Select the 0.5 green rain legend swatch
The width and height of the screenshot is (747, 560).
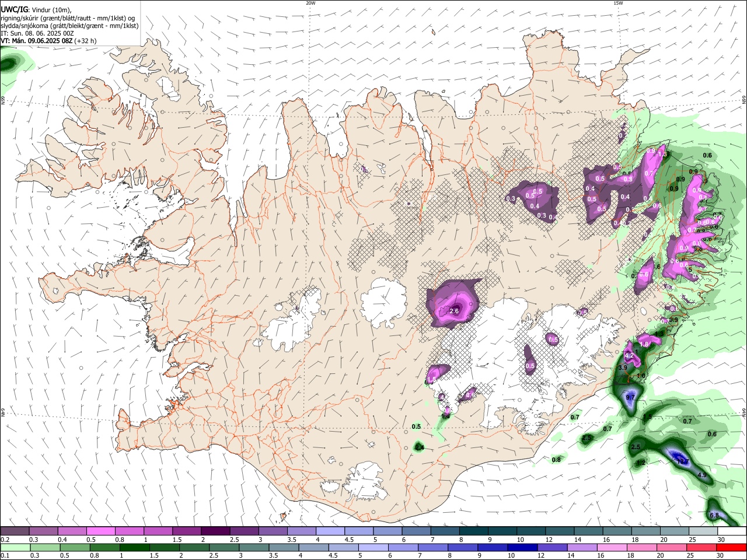[x=75, y=547]
